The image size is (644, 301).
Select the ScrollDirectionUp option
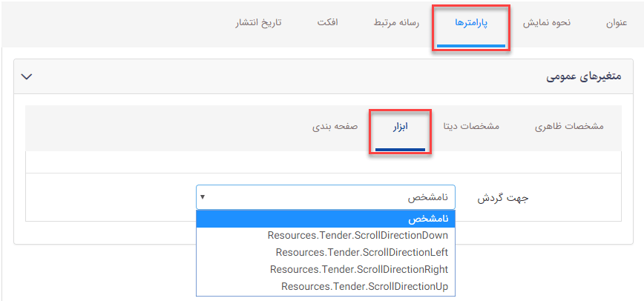click(364, 286)
